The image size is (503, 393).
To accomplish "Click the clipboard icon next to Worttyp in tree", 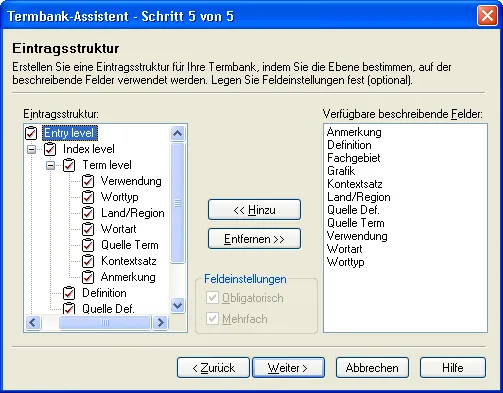I will point(88,197).
